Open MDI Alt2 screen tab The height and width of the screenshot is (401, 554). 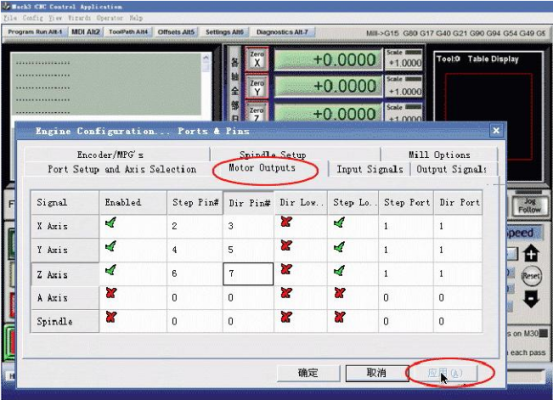[x=86, y=32]
